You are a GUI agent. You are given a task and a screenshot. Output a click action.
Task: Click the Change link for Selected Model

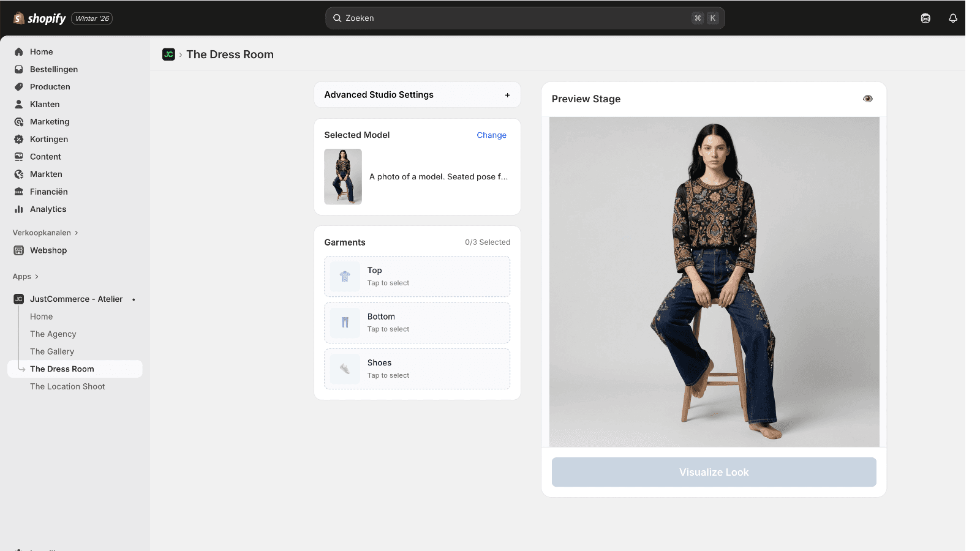tap(491, 135)
